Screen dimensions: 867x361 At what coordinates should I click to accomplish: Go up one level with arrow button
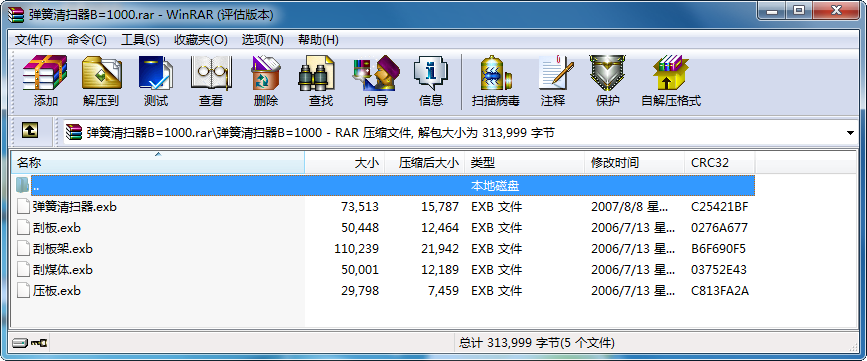(x=30, y=130)
